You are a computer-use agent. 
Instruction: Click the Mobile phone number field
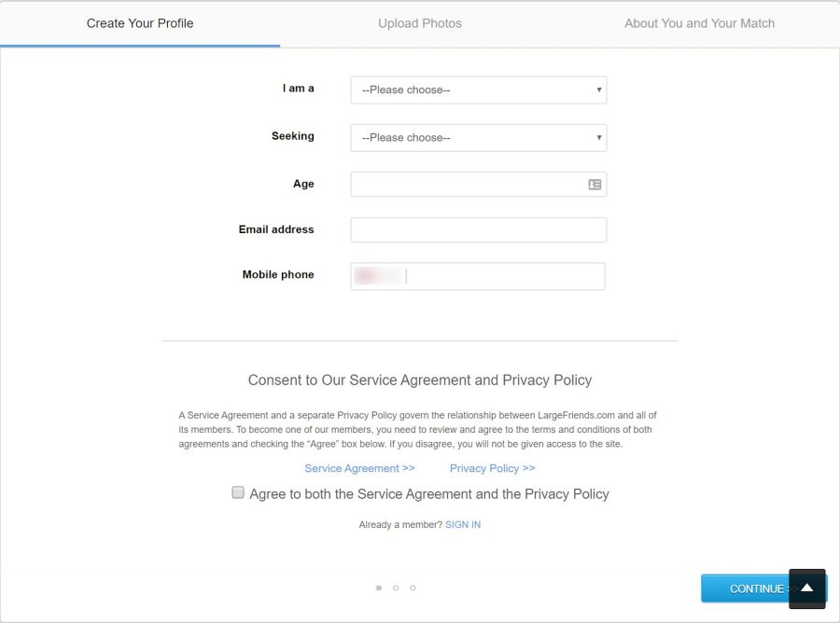coord(504,276)
